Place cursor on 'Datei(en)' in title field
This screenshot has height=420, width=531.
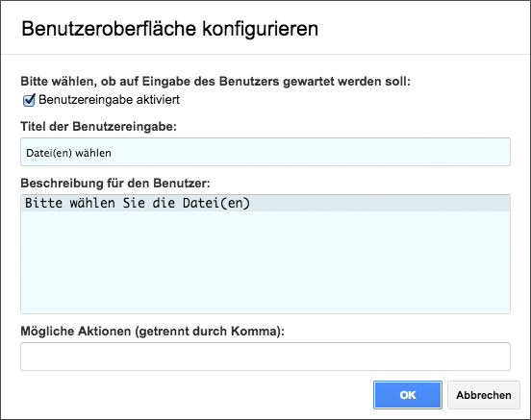coord(49,153)
